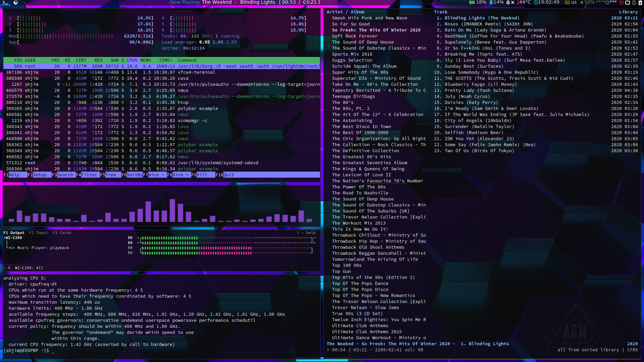Toggle Bluetooth from the polybar icon
This screenshot has width=644, height=362.
(634, 2)
